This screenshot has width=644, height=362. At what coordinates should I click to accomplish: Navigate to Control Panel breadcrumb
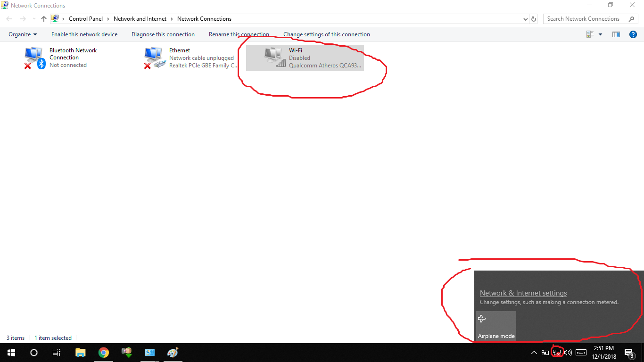86,19
